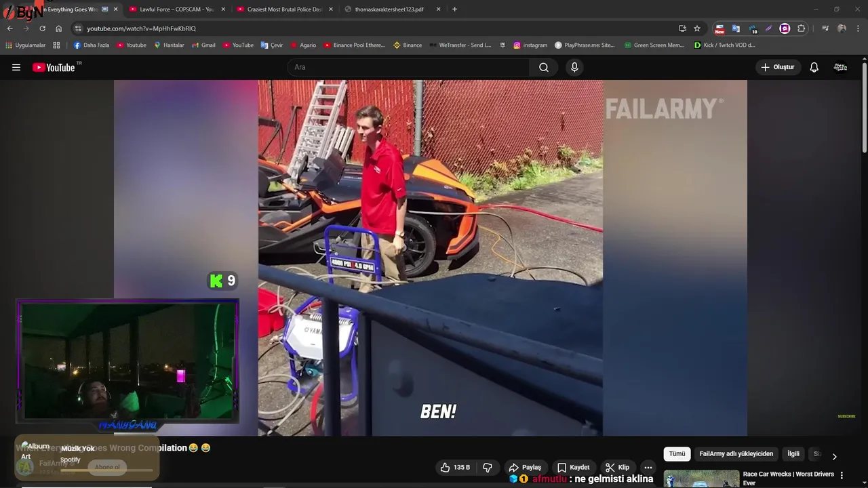Viewport: 868px width, 488px height.
Task: Go to the YouTube home logo
Action: pyautogui.click(x=54, y=67)
